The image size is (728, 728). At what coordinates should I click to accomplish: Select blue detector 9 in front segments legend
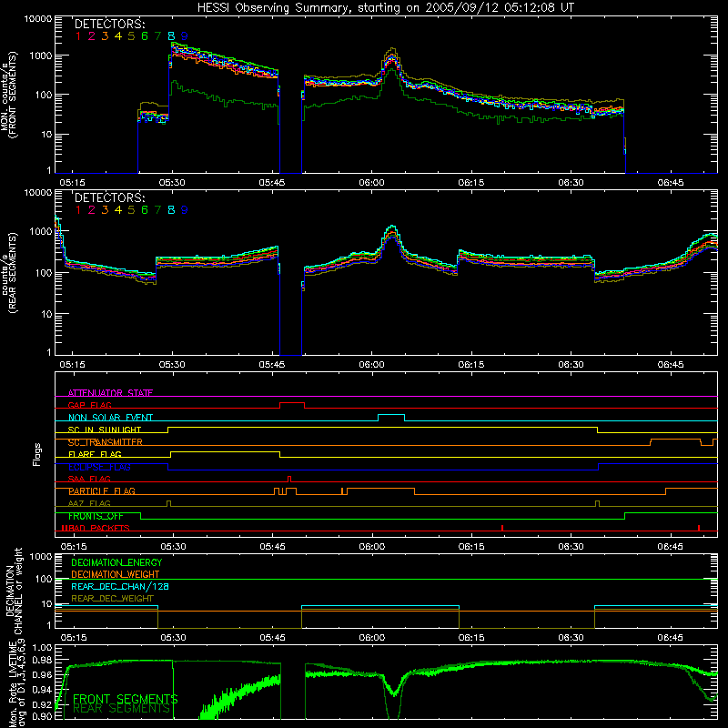(x=185, y=36)
